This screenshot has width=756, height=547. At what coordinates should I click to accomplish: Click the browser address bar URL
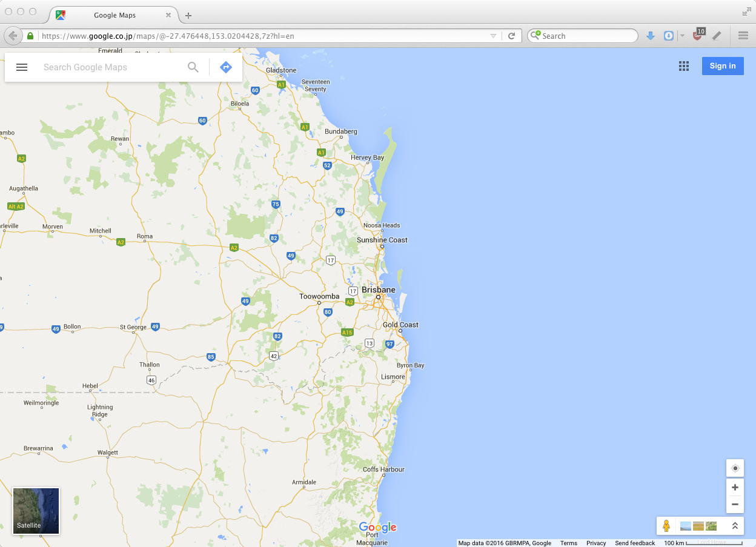[x=168, y=36]
